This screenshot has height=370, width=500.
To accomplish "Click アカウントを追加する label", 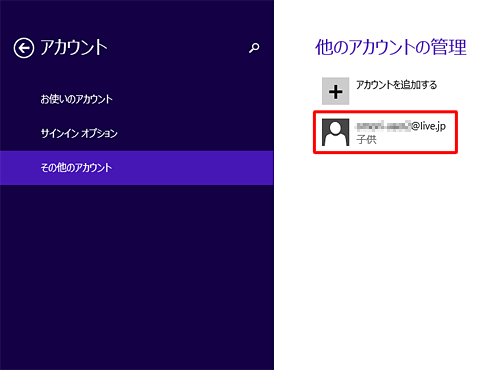I will coord(396,85).
